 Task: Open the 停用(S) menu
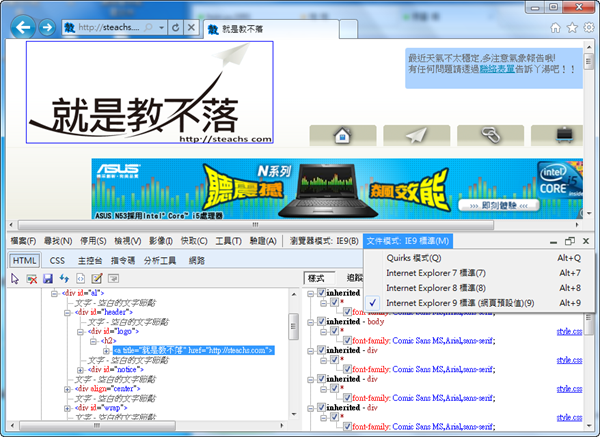93,241
